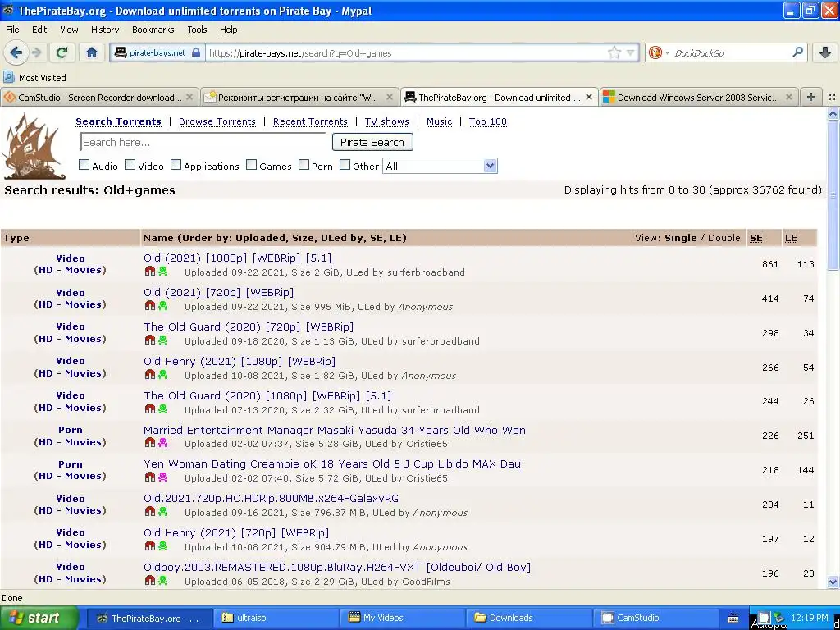This screenshot has width=840, height=630.
Task: Click magnet icon for The Old Guard [720p]
Action: pyautogui.click(x=150, y=340)
